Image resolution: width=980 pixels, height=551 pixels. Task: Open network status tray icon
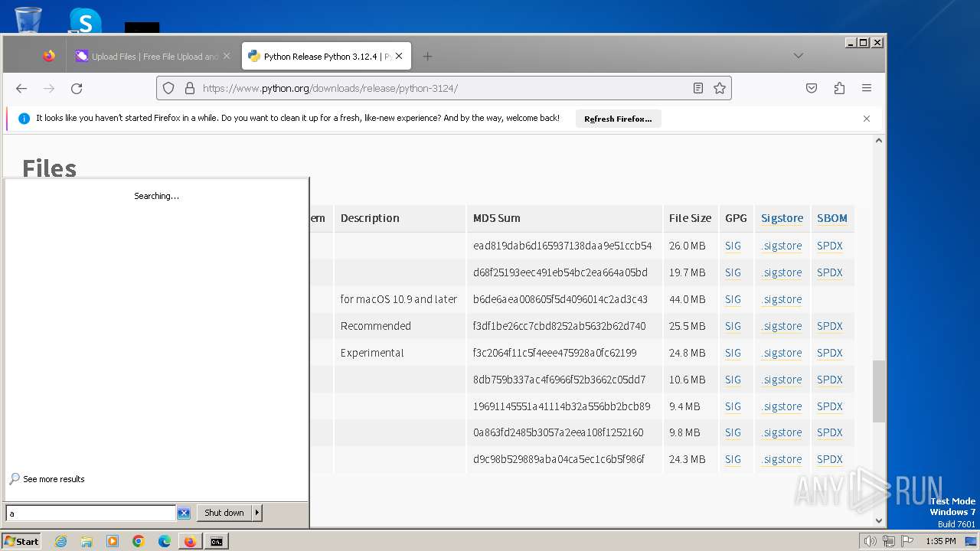[x=889, y=541]
